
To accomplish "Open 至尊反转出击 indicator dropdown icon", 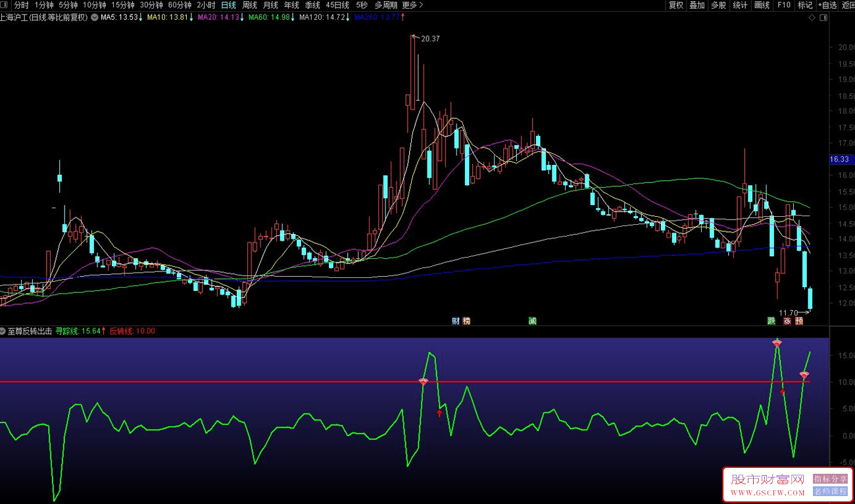I will pyautogui.click(x=3, y=331).
